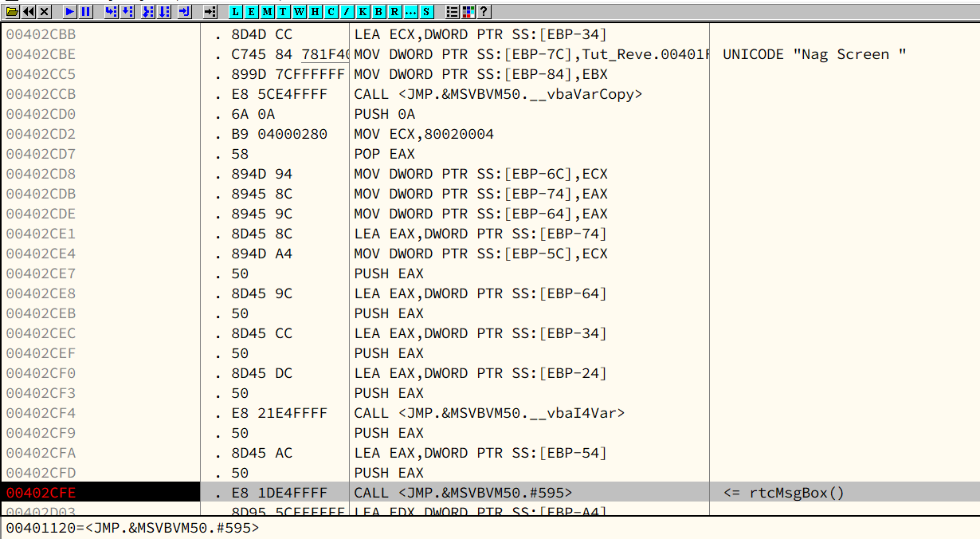Open Breakpoints window (B button)

[379, 12]
